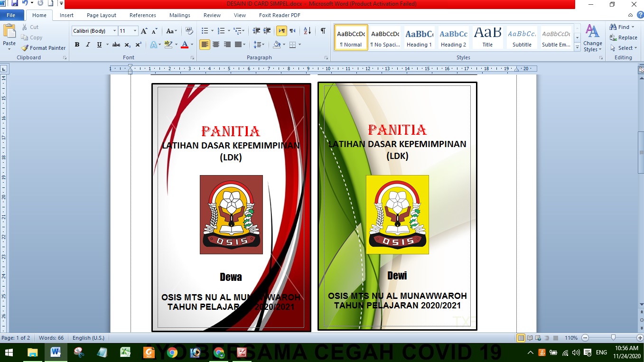The width and height of the screenshot is (644, 362).
Task: Click the Sort icon
Action: point(307,31)
